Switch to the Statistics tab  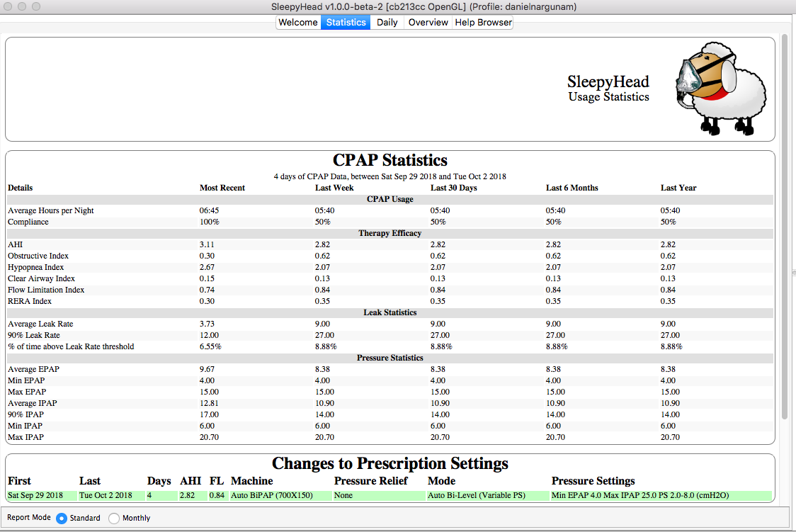346,23
